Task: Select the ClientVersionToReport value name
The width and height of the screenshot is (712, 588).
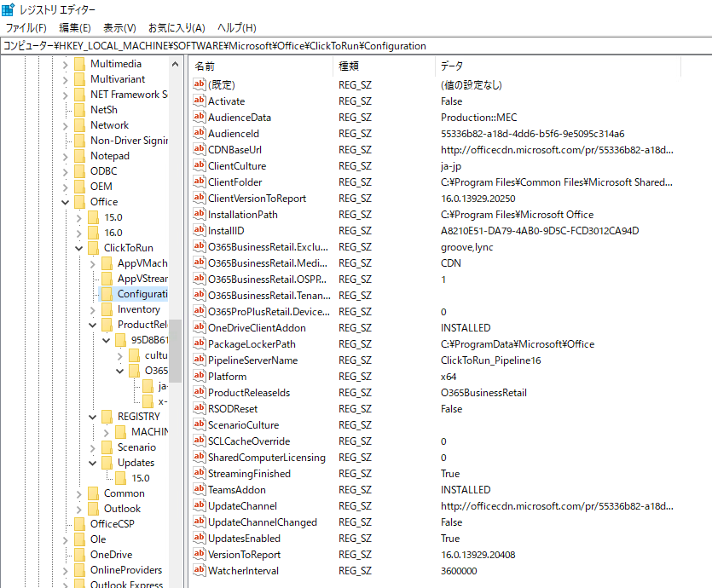Action: tap(257, 199)
